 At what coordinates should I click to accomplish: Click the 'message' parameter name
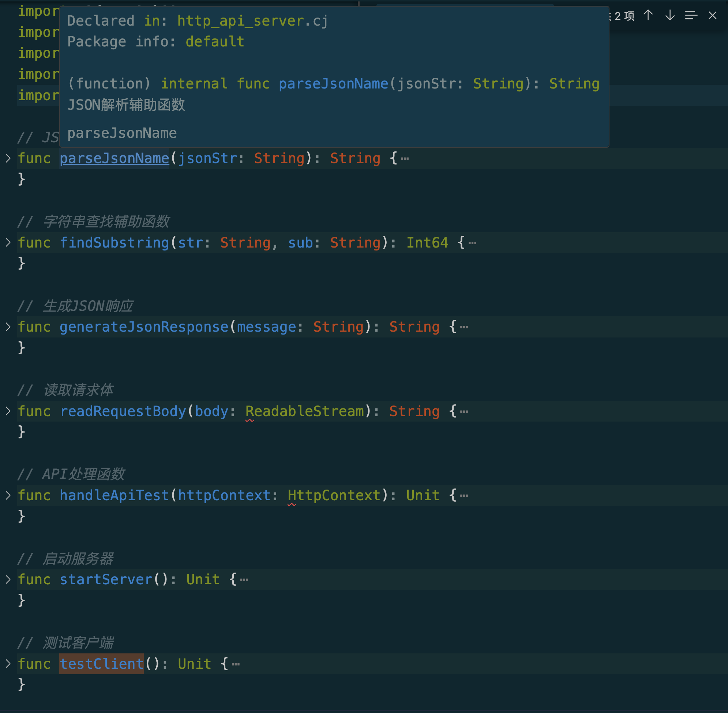(x=266, y=327)
